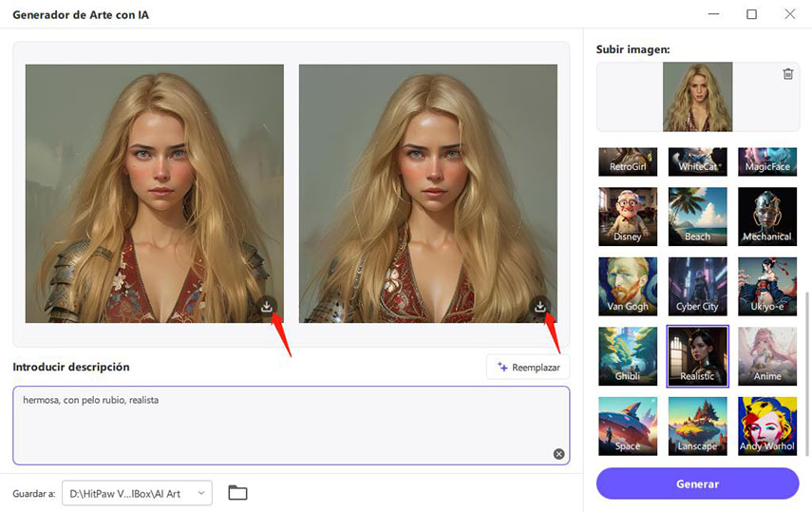This screenshot has height=512, width=812.
Task: Choose the Andy Warhol style
Action: point(766,426)
